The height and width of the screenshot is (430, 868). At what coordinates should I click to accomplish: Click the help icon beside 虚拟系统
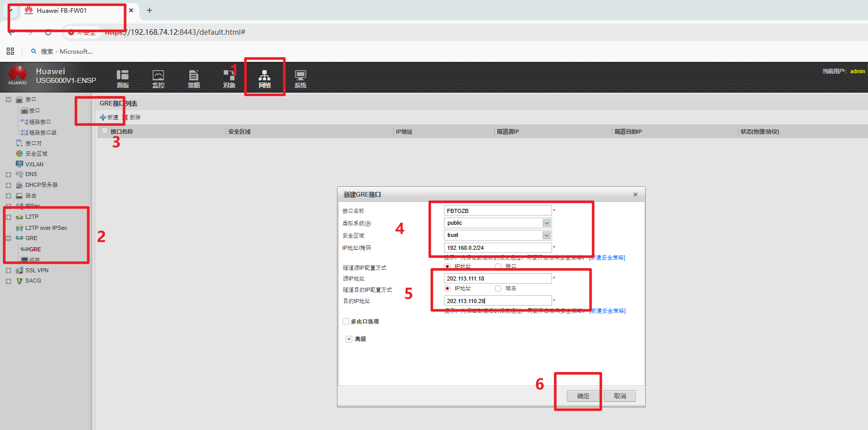click(368, 224)
